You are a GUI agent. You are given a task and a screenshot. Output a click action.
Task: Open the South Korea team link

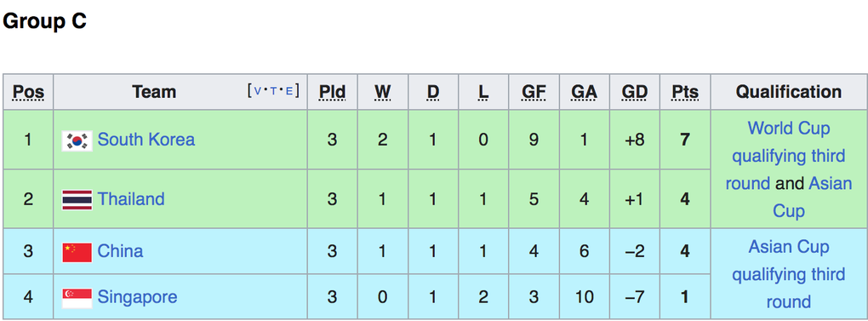(x=146, y=140)
